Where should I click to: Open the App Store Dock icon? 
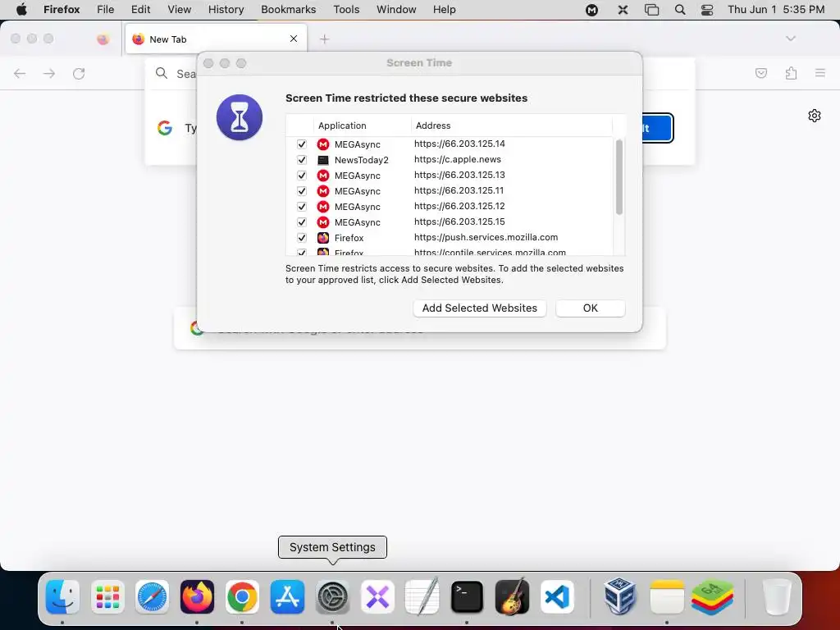(x=287, y=597)
